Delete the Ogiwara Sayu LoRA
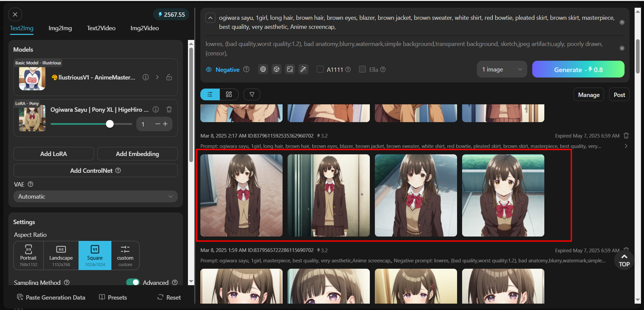Screen dimensions: 644x310 [169, 109]
